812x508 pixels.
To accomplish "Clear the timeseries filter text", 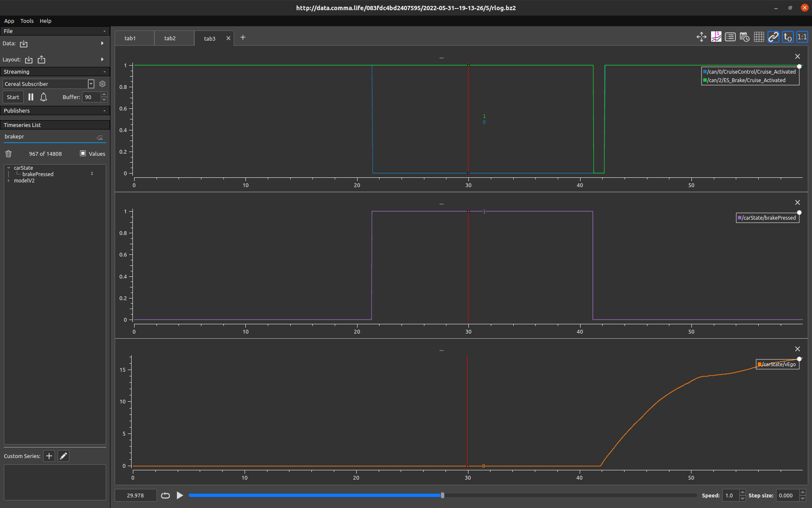I will pos(100,137).
